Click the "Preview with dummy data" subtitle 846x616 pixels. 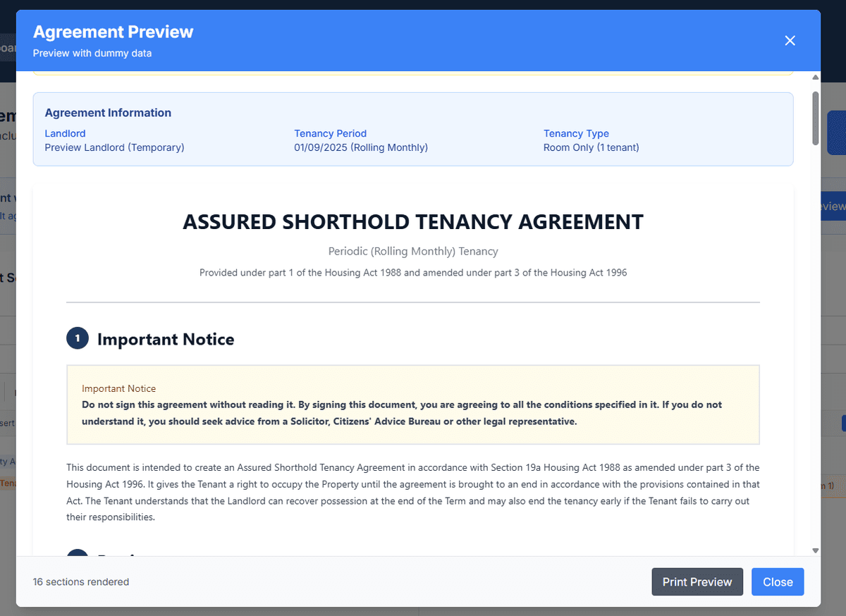[x=92, y=53]
